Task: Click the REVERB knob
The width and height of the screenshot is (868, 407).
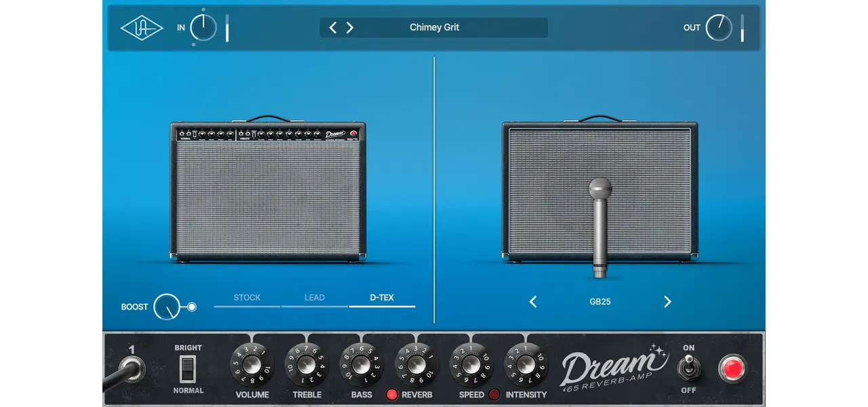Action: pyautogui.click(x=416, y=366)
